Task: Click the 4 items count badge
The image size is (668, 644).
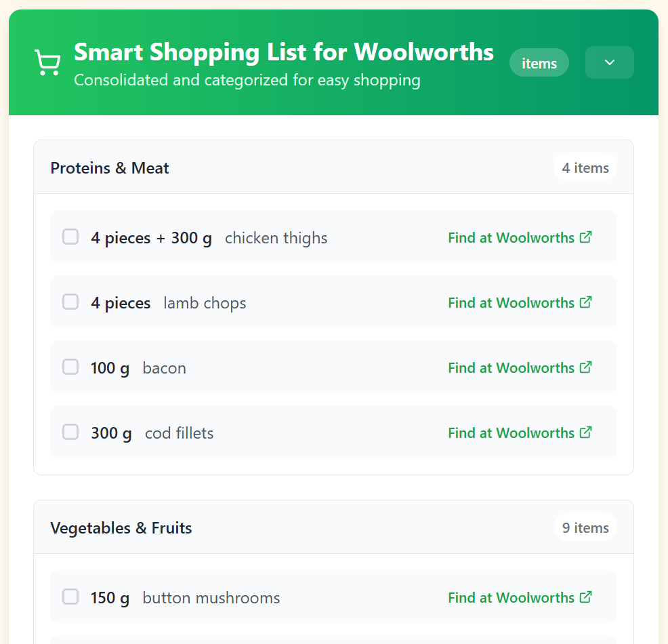Action: pos(585,167)
